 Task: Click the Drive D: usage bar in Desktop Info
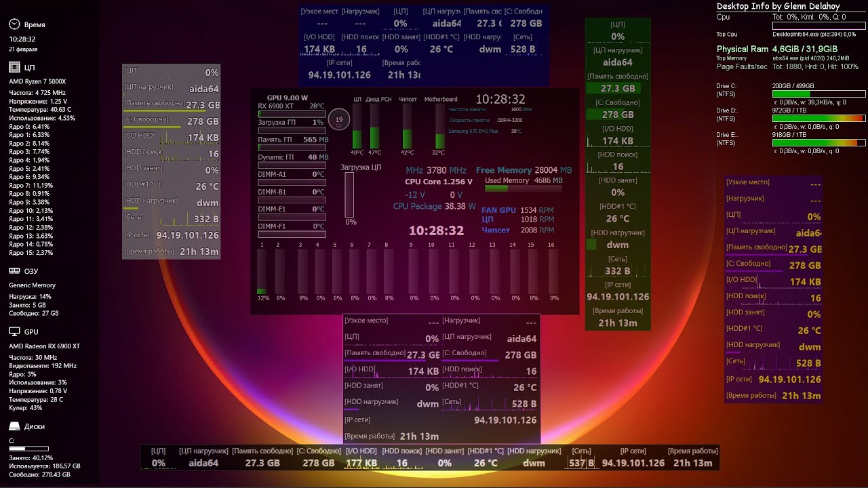[x=819, y=119]
